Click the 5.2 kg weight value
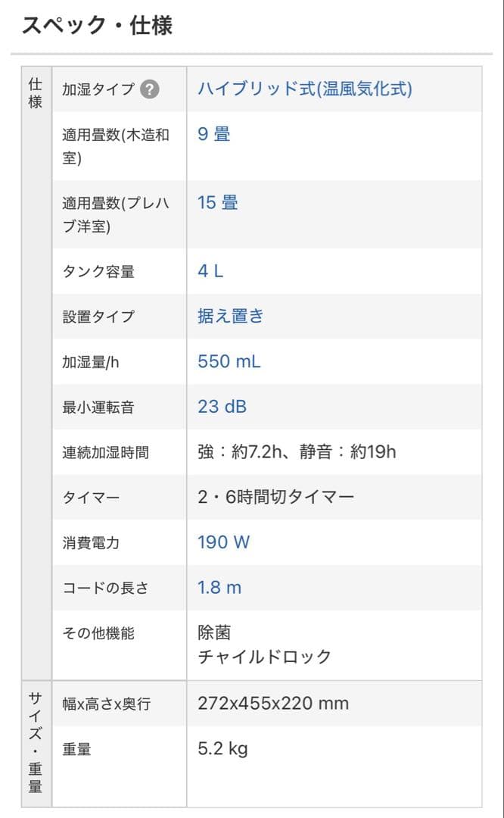 [222, 749]
